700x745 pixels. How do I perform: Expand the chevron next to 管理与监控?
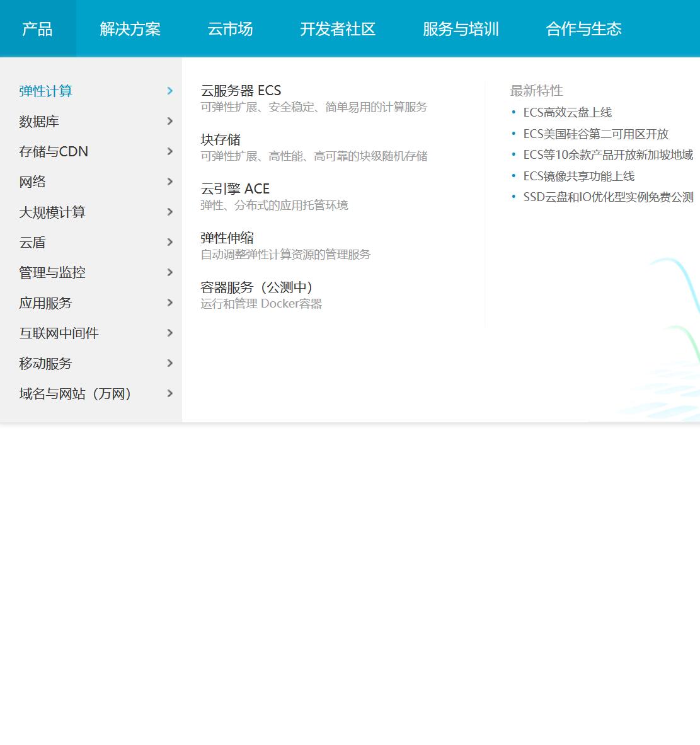[x=170, y=272]
